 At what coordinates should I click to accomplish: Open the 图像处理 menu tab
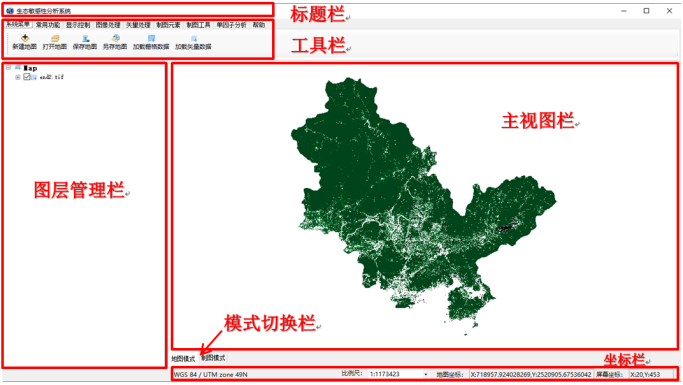(108, 25)
